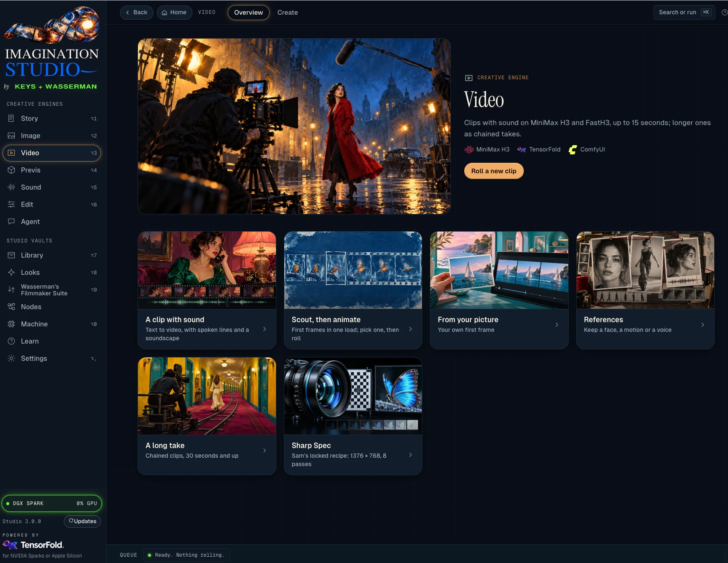Open the hallway A long take thumbnail
Viewport: 728px width, 563px height.
click(207, 396)
